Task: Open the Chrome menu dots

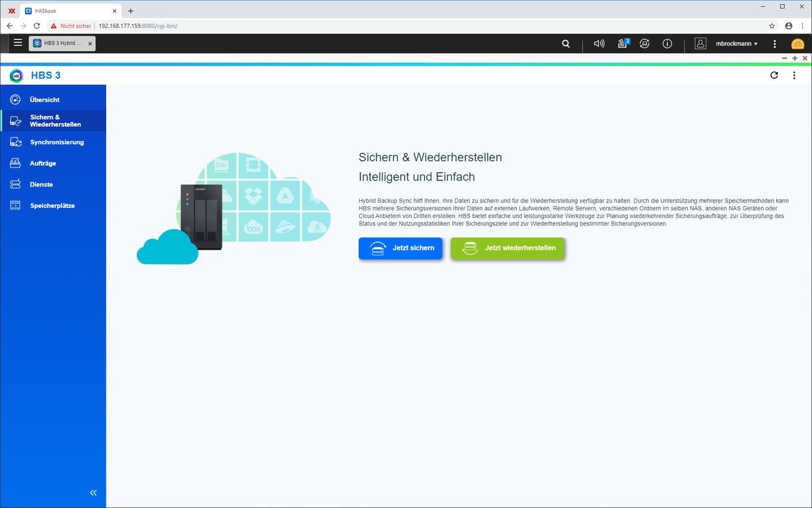Action: pyautogui.click(x=802, y=26)
